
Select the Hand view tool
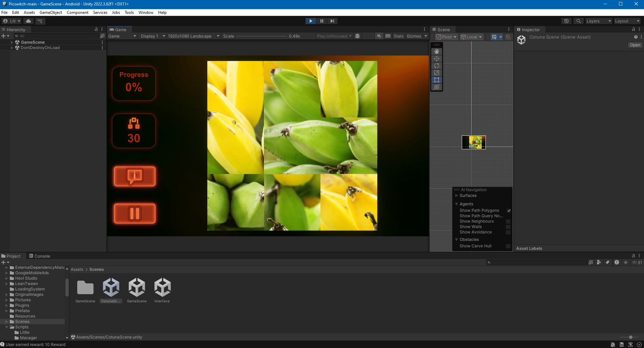coord(437,51)
